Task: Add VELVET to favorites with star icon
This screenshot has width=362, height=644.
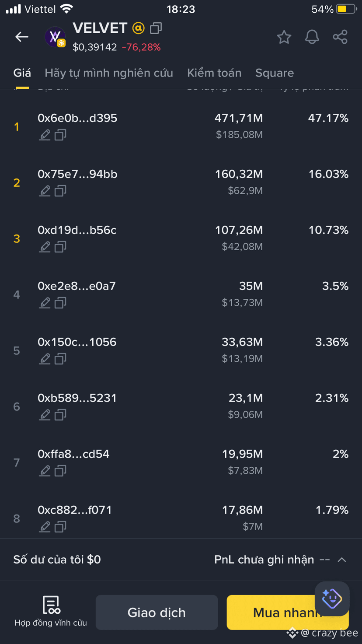Action: pyautogui.click(x=284, y=37)
